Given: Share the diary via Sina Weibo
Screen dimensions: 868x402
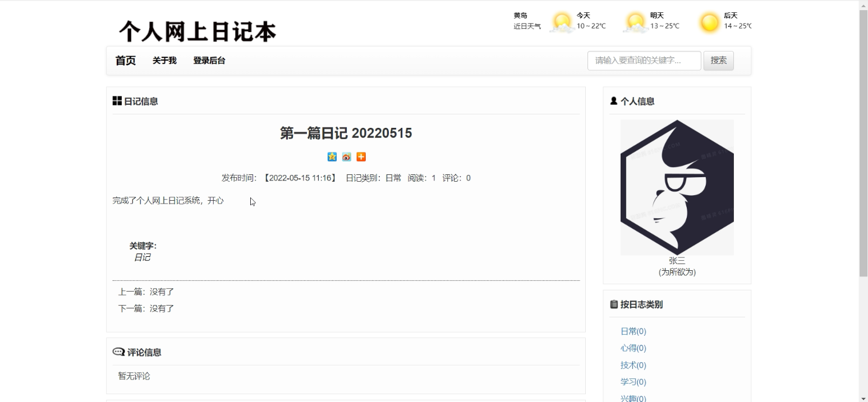Looking at the screenshot, I should (346, 157).
